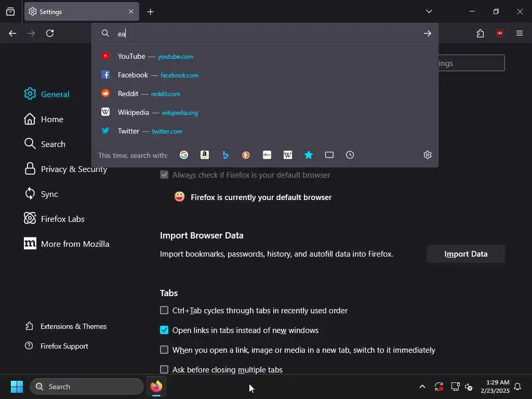
Task: Open General settings category
Action: point(47,94)
